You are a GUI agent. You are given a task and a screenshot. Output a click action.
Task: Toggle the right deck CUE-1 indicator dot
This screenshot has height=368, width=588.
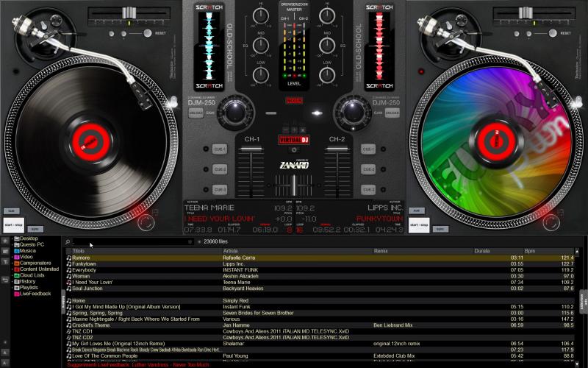[x=383, y=149]
